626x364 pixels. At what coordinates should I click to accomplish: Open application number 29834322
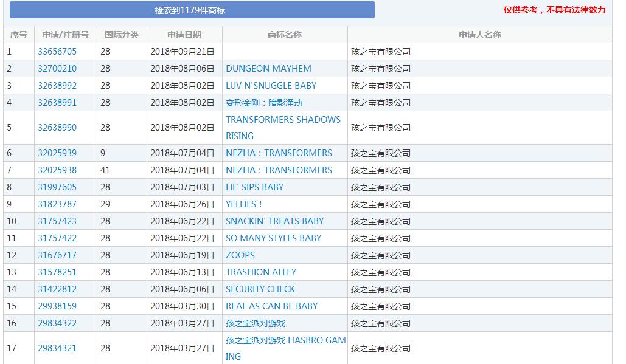(57, 323)
